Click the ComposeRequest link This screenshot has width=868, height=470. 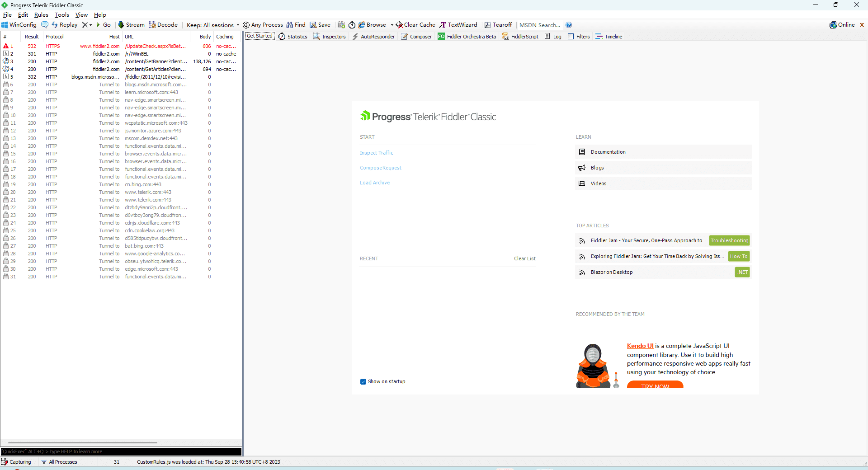coord(381,168)
